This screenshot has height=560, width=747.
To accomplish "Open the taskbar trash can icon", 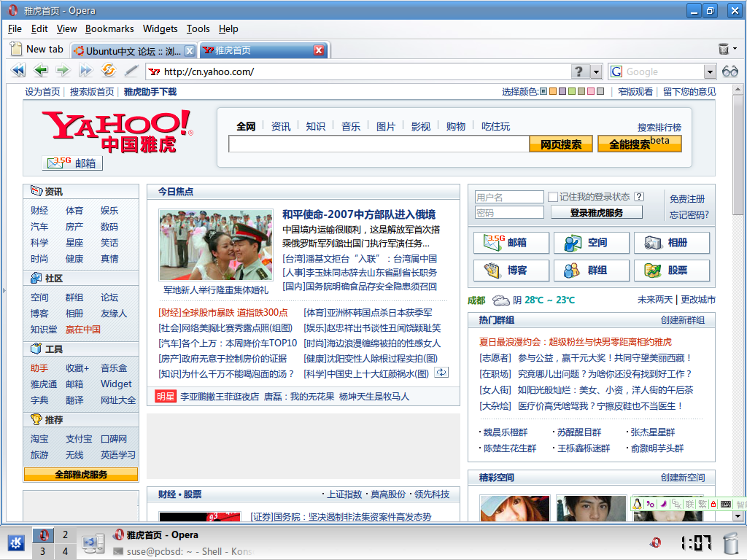I will click(x=730, y=542).
